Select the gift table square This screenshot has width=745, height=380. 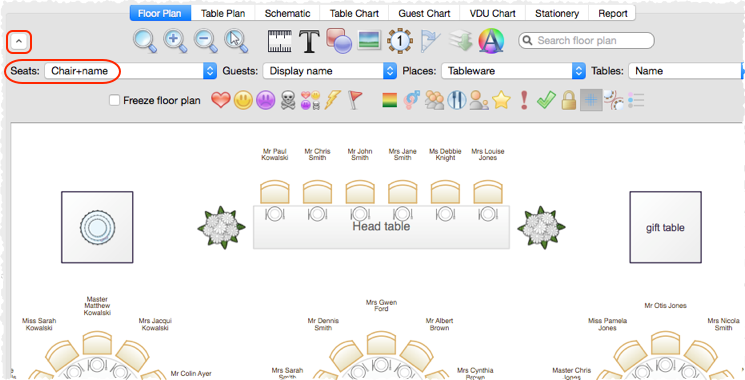point(665,228)
